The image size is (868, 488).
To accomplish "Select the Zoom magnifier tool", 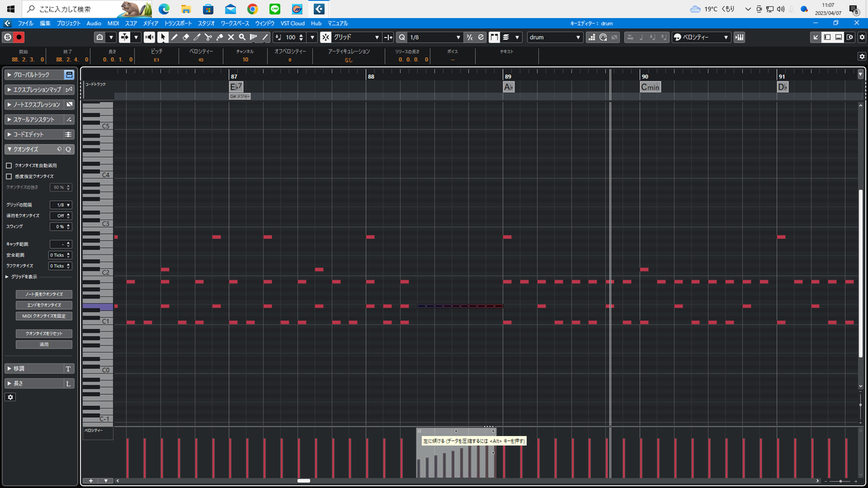I will [242, 37].
